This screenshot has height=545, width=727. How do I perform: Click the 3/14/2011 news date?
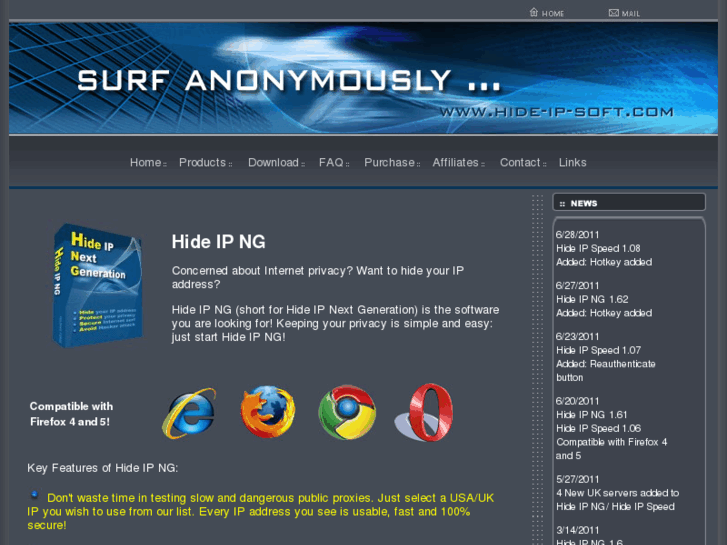click(x=577, y=530)
